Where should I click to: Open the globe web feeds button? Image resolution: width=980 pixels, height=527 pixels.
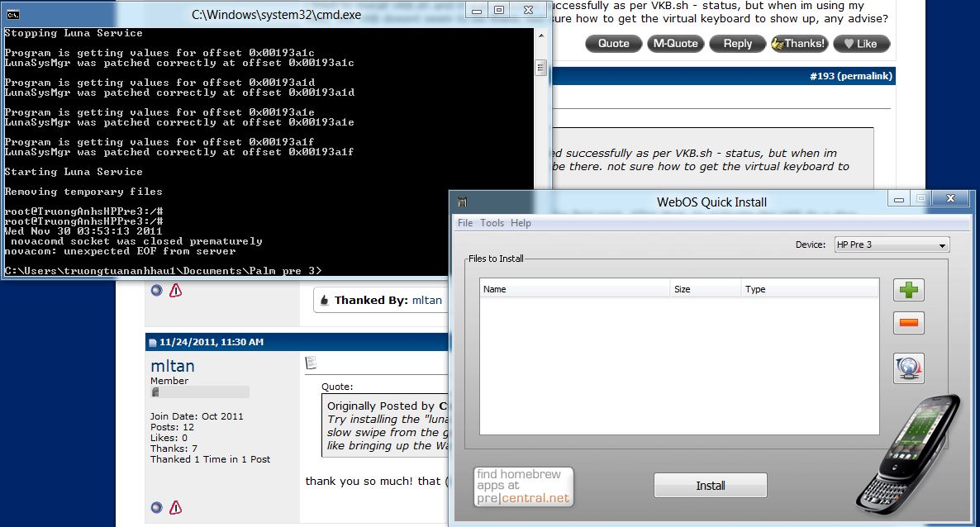coord(908,368)
